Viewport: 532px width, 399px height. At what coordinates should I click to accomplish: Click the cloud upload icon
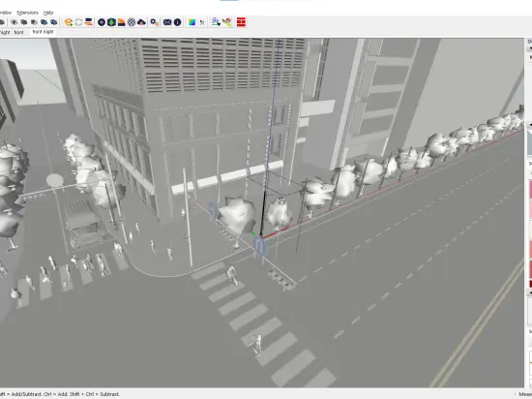141,22
